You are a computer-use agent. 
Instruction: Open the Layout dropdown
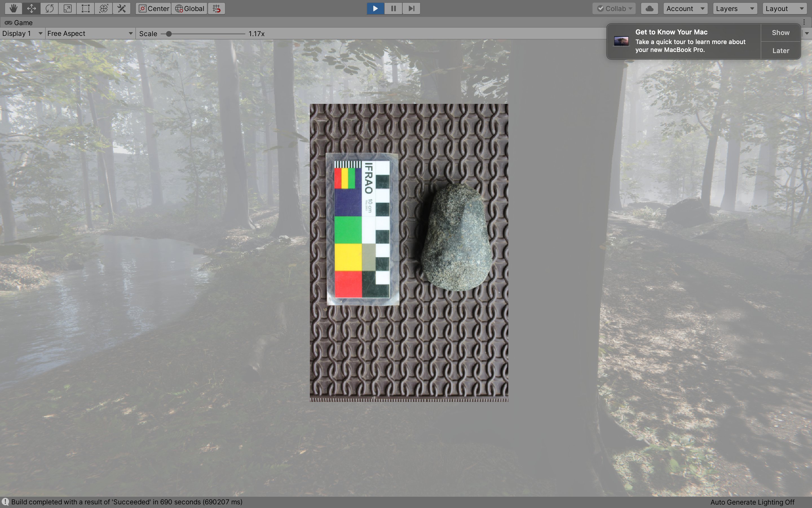(x=784, y=8)
